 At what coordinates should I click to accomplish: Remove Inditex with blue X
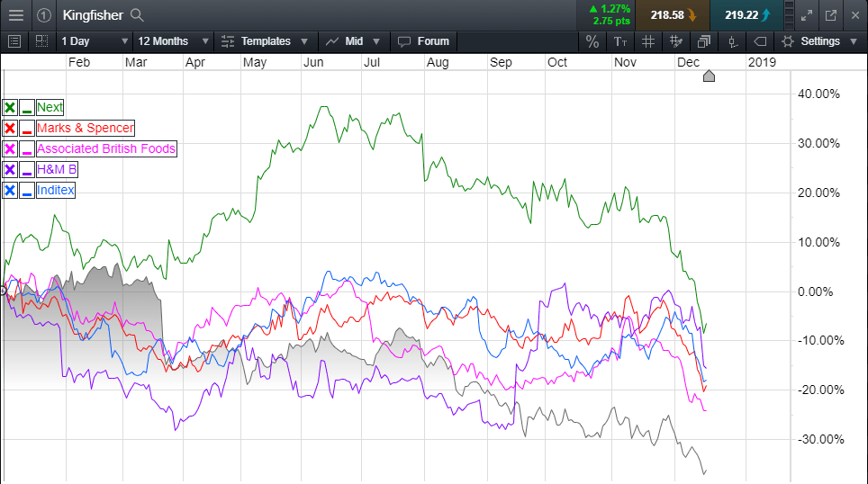[x=10, y=191]
